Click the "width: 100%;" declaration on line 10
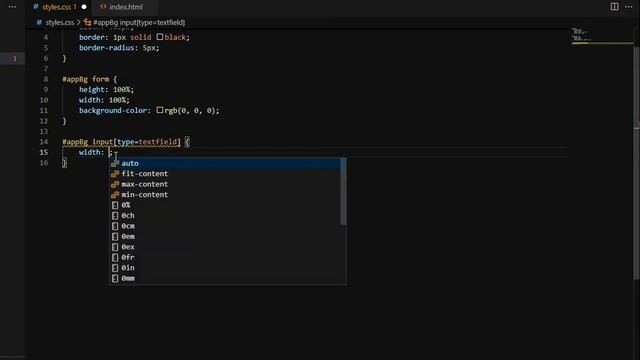Viewport: 640px width, 360px height. coord(104,100)
